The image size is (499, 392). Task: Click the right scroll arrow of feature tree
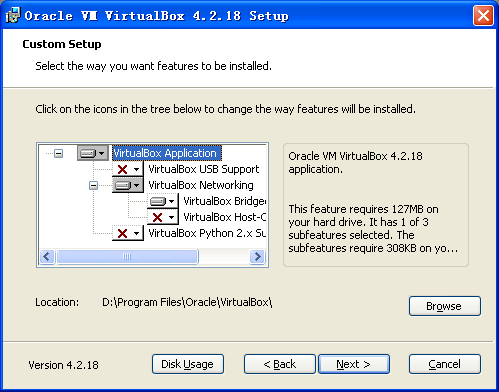[257, 257]
